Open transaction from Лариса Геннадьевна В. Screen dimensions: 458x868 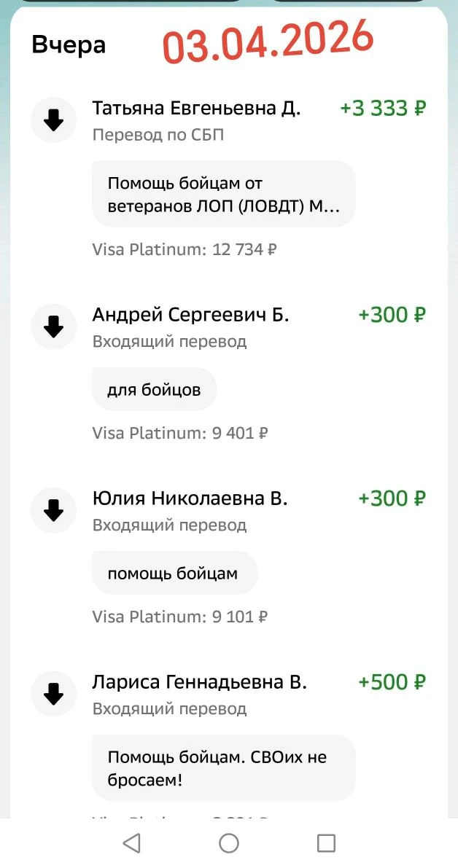tap(199, 682)
